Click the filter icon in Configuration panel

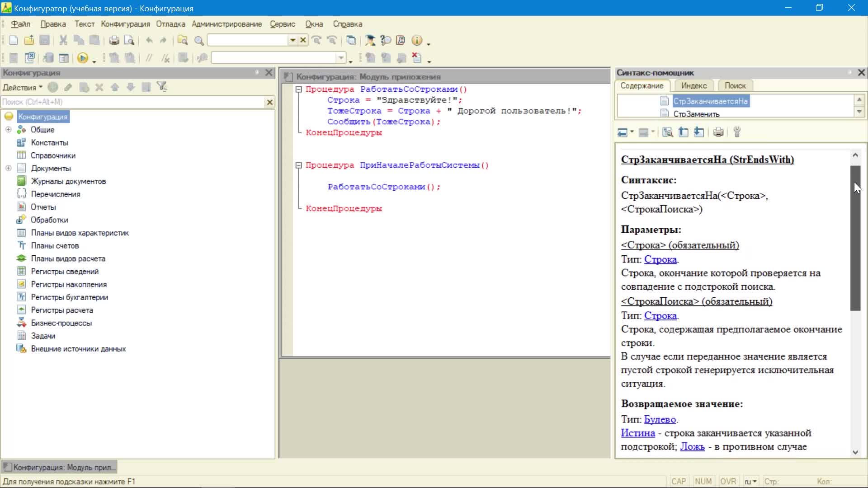pos(162,87)
